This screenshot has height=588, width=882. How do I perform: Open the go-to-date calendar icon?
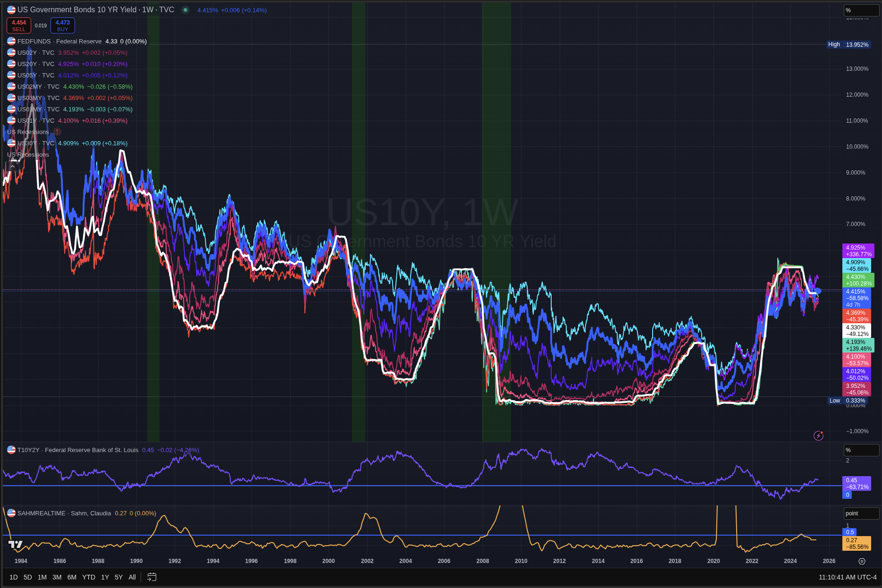point(151,577)
